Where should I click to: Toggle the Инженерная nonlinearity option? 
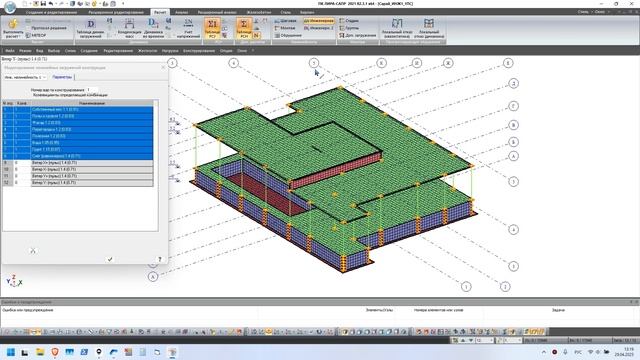pos(319,20)
